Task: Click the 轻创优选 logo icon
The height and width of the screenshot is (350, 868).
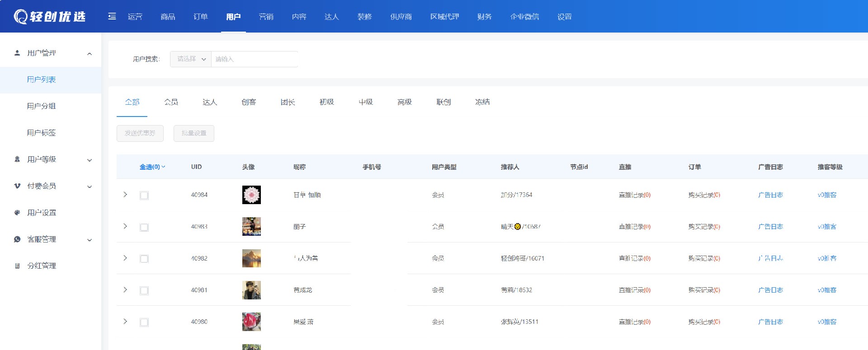Action: point(20,17)
